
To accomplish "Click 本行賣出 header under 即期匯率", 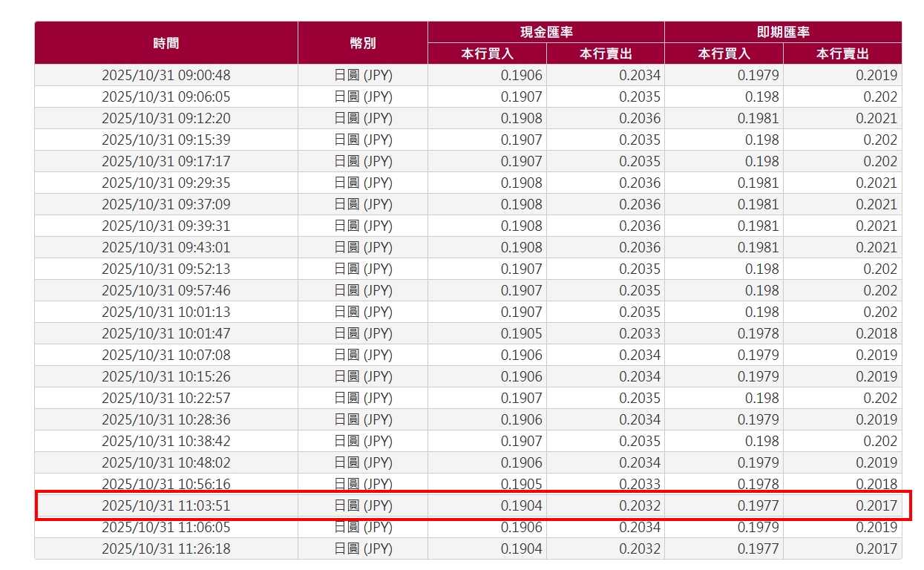I will pos(842,53).
